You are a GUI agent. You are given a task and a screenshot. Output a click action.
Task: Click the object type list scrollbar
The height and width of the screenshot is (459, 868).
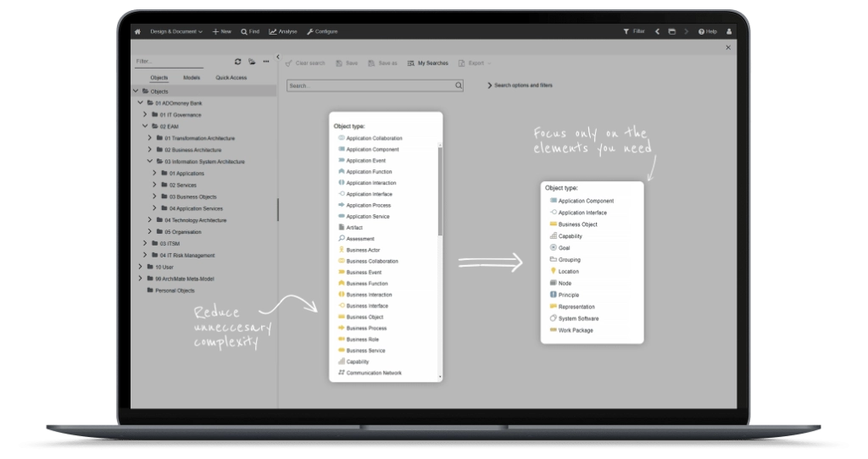(439, 191)
